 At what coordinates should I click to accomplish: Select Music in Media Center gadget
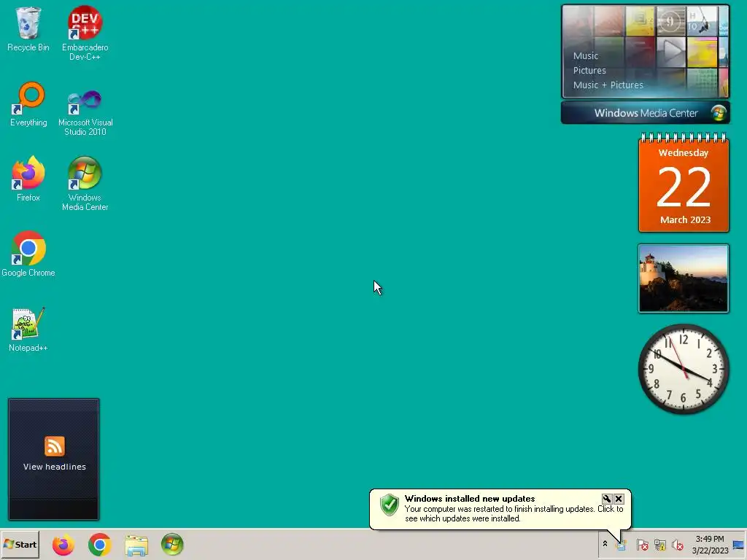pos(586,55)
